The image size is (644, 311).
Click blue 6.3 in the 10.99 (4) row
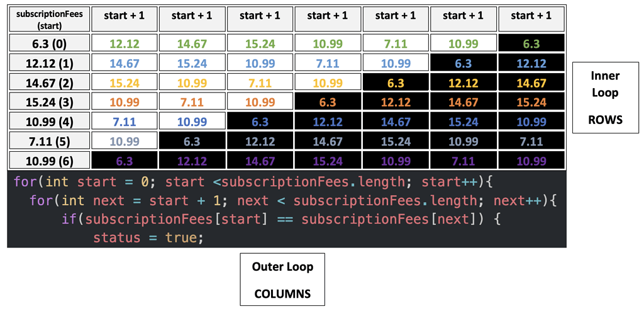pos(260,121)
